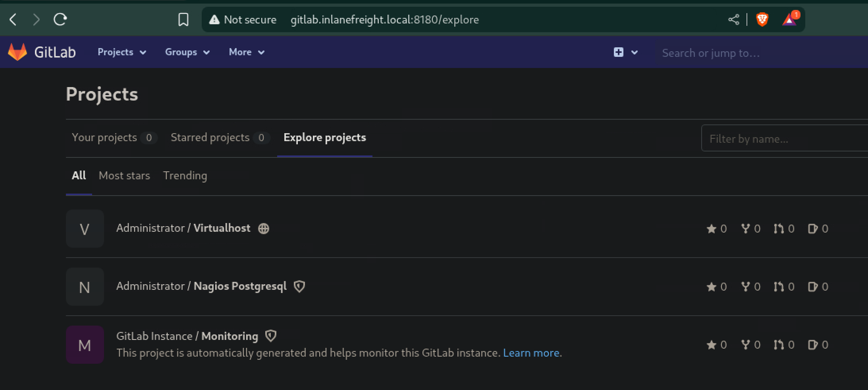Open the GitLab Instance / Monitoring project
Image resolution: width=868 pixels, height=390 pixels.
187,336
